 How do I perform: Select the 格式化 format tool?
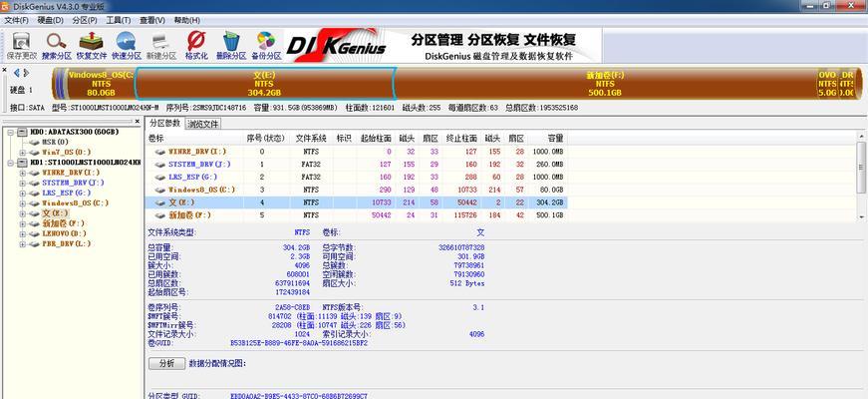[x=196, y=46]
